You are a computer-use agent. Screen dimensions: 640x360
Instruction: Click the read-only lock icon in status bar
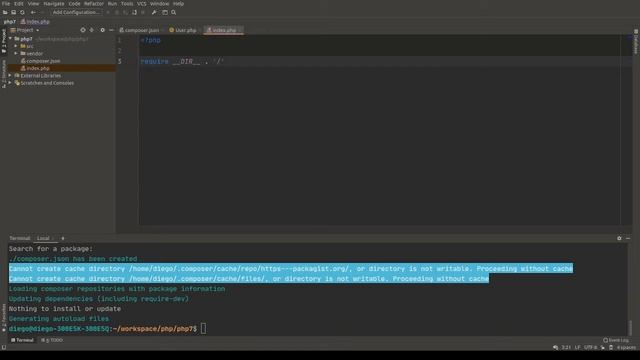(x=611, y=347)
